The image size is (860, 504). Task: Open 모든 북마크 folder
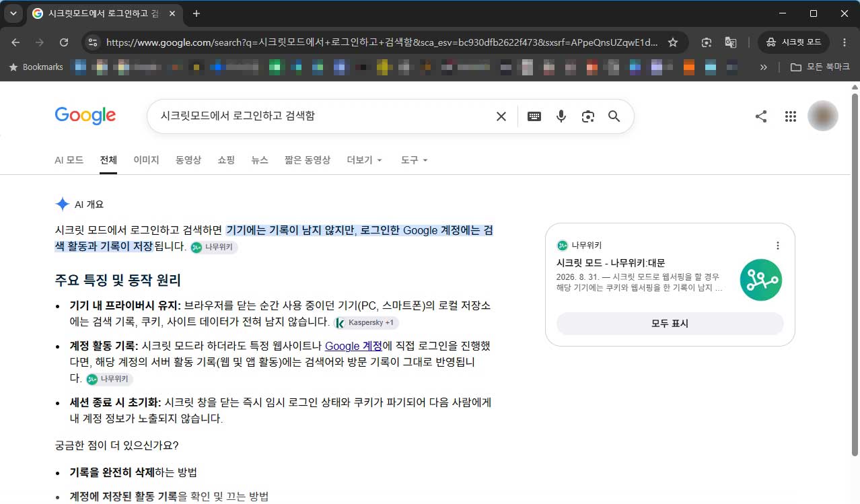[820, 67]
